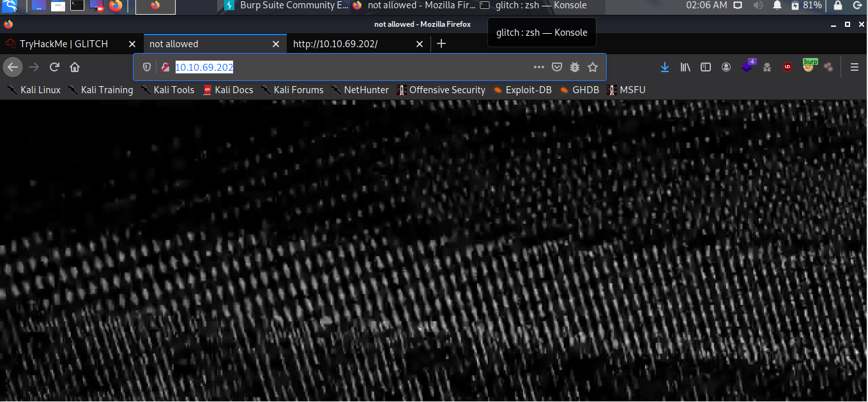Screen dimensions: 868x402
Task: Click the uBlock Origin extension icon
Action: pos(787,66)
